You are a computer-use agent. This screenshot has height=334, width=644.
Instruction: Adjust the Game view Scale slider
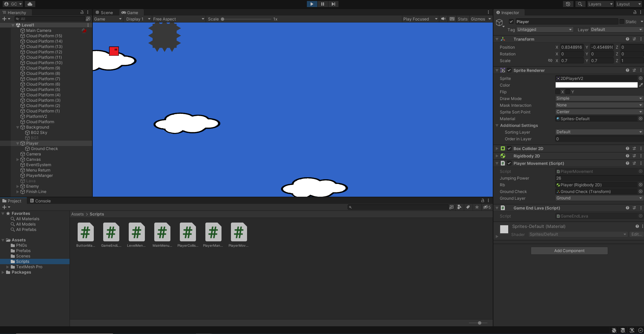[247, 19]
